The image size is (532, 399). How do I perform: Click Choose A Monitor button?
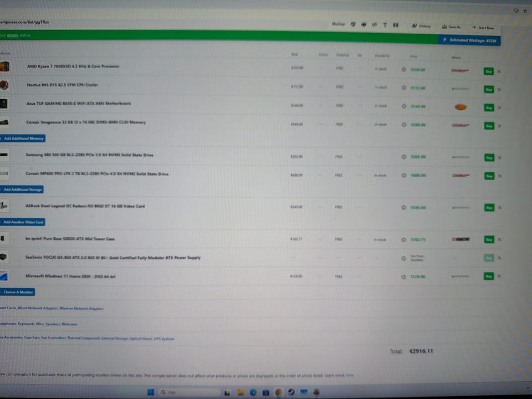(17, 292)
